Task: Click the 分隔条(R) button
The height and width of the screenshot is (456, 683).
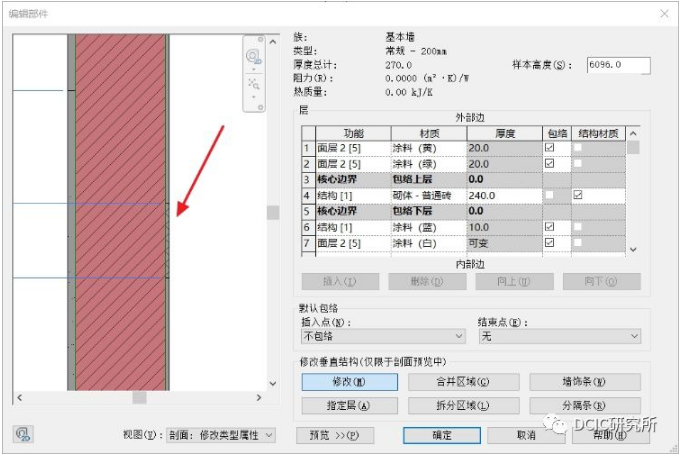Action: coord(585,405)
